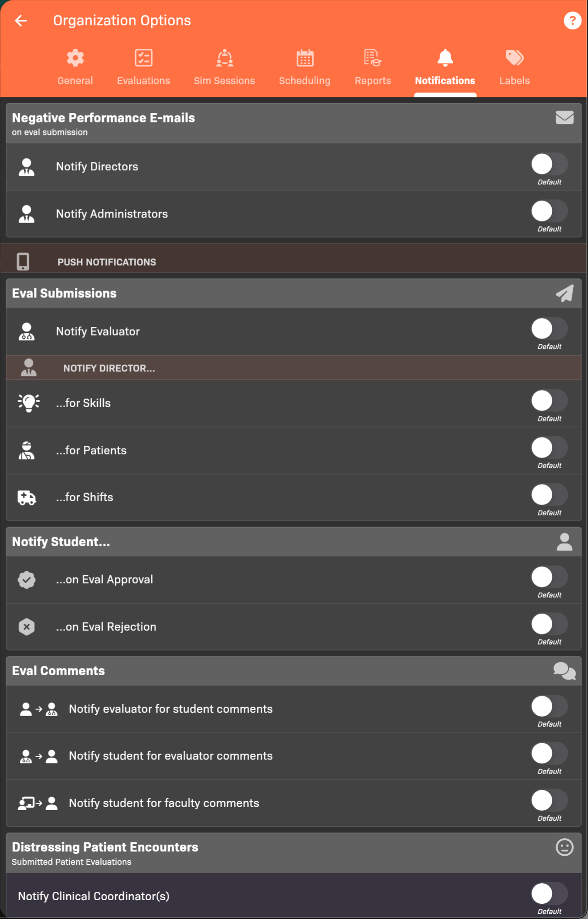Viewport: 588px width, 919px height.
Task: Select the Notify Director section header
Action: [109, 368]
